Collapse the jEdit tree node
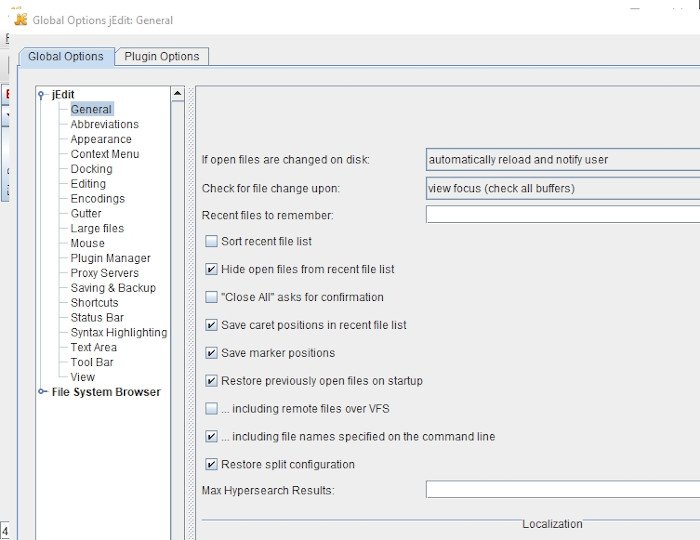Image resolution: width=700 pixels, height=540 pixels. (42, 95)
